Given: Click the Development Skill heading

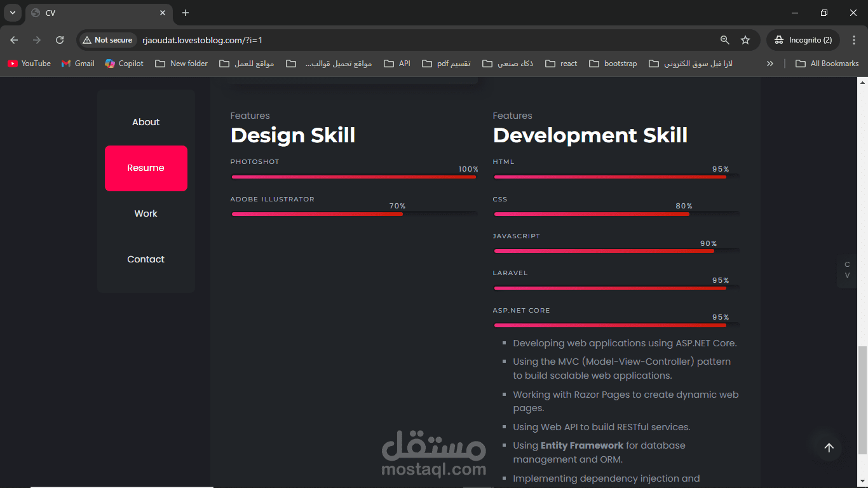Looking at the screenshot, I should pos(590,135).
